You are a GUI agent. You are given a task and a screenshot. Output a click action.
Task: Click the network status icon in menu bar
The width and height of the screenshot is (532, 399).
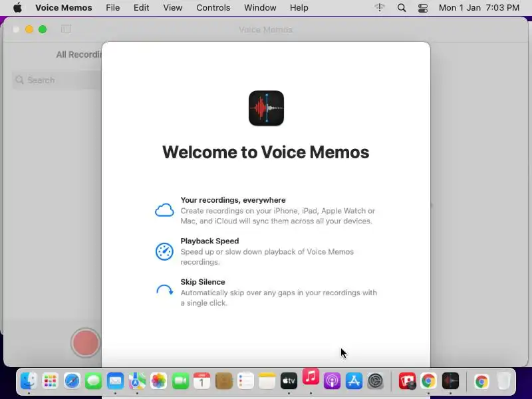pos(379,7)
